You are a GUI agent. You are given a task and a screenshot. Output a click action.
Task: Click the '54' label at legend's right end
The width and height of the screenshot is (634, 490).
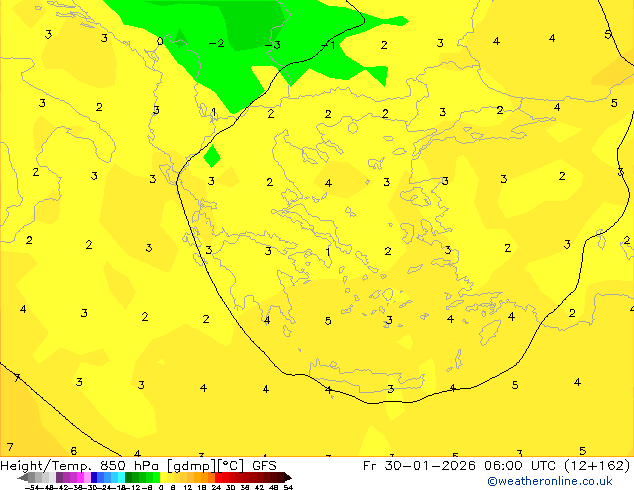point(287,487)
